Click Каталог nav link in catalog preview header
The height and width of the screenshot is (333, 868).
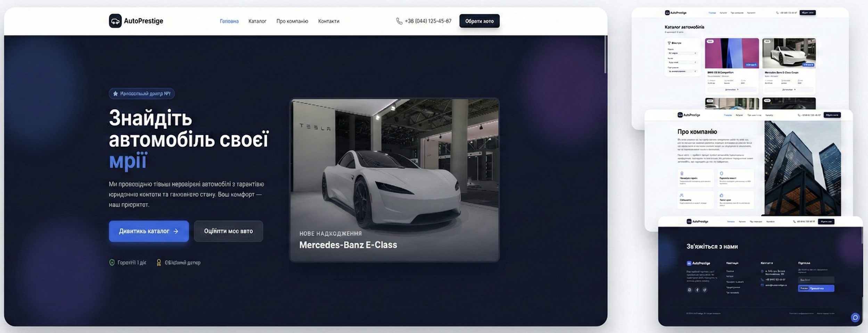(723, 13)
